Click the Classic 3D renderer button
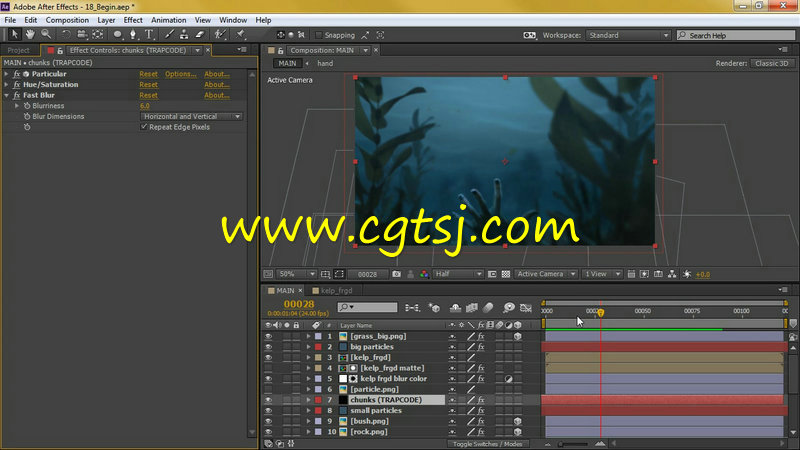This screenshot has height=450, width=800. coord(772,63)
